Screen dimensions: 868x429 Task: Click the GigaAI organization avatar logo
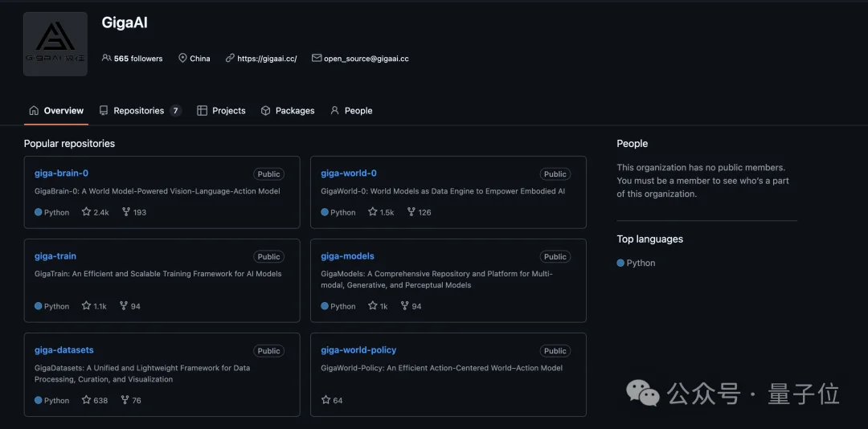[x=55, y=44]
